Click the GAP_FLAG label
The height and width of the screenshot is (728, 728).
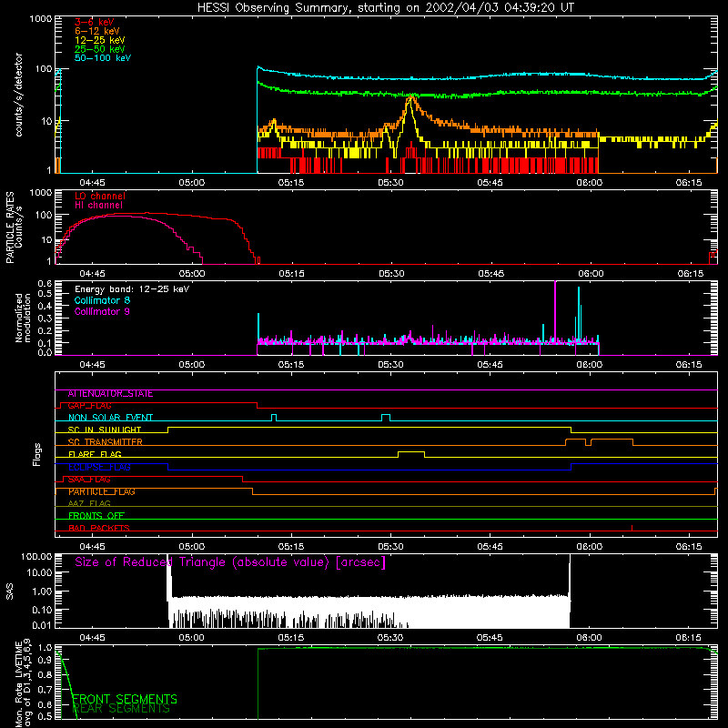tap(89, 406)
